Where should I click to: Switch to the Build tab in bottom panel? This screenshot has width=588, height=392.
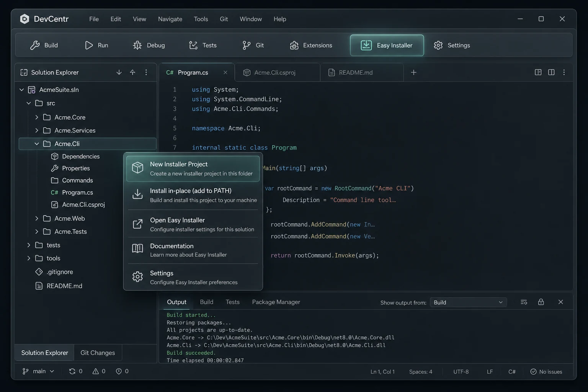(x=206, y=302)
